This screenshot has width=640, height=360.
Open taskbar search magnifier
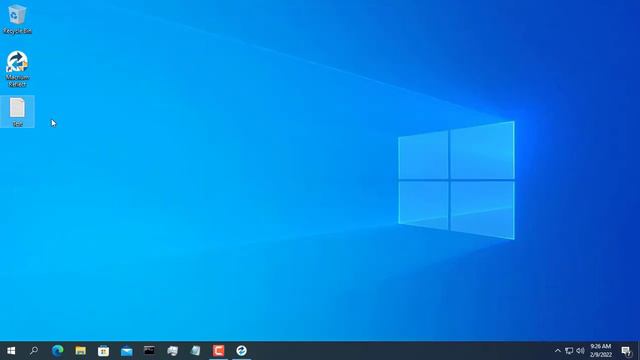pyautogui.click(x=34, y=351)
